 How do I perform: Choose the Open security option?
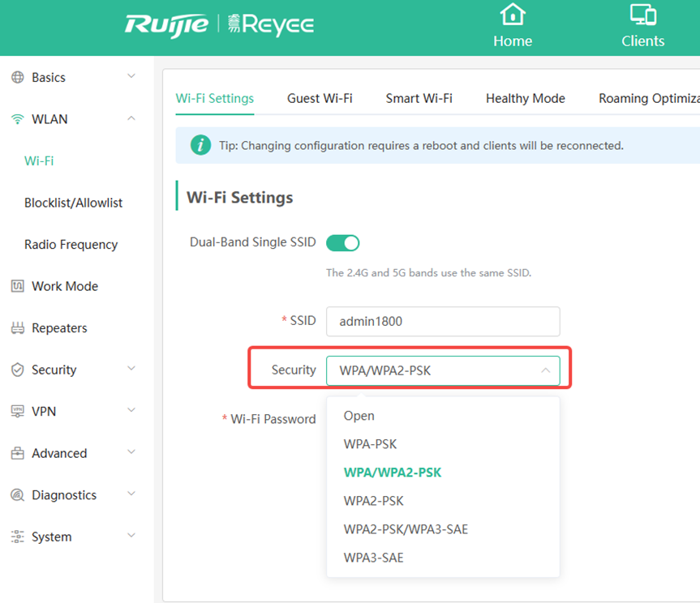(359, 416)
